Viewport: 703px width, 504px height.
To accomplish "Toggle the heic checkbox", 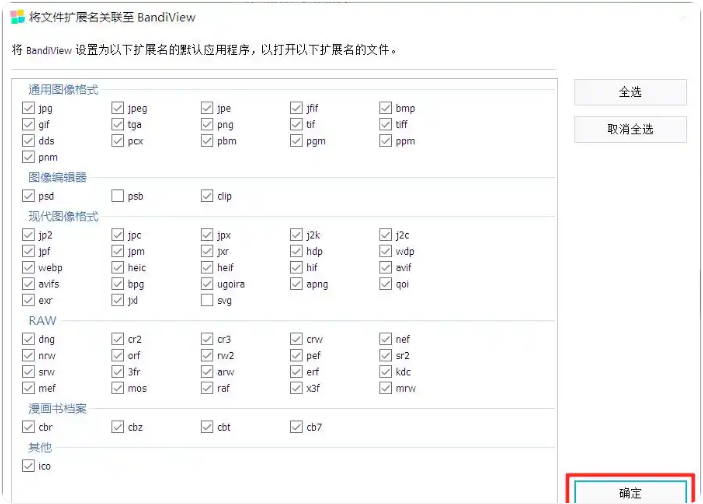I will tap(117, 268).
